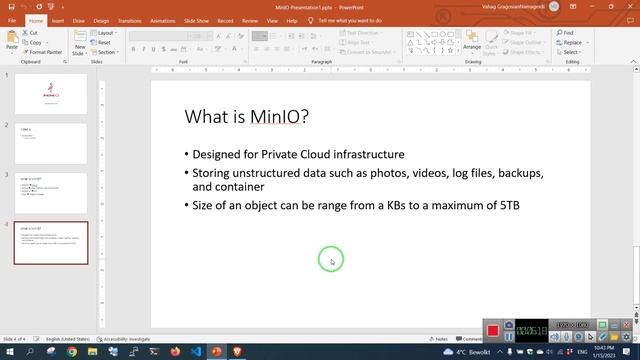
Task: Take a snapshot with recorder camera icon
Action: click(x=509, y=325)
